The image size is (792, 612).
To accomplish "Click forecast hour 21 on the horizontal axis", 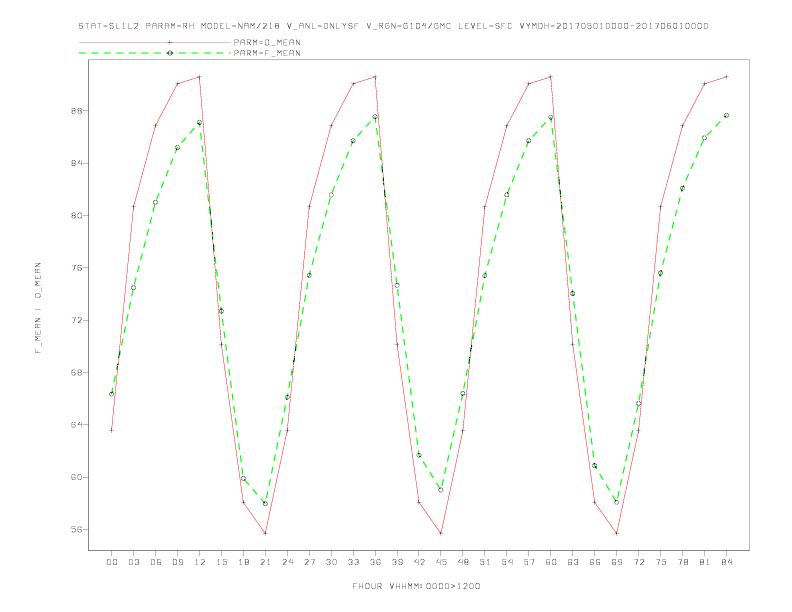I will coord(265,562).
